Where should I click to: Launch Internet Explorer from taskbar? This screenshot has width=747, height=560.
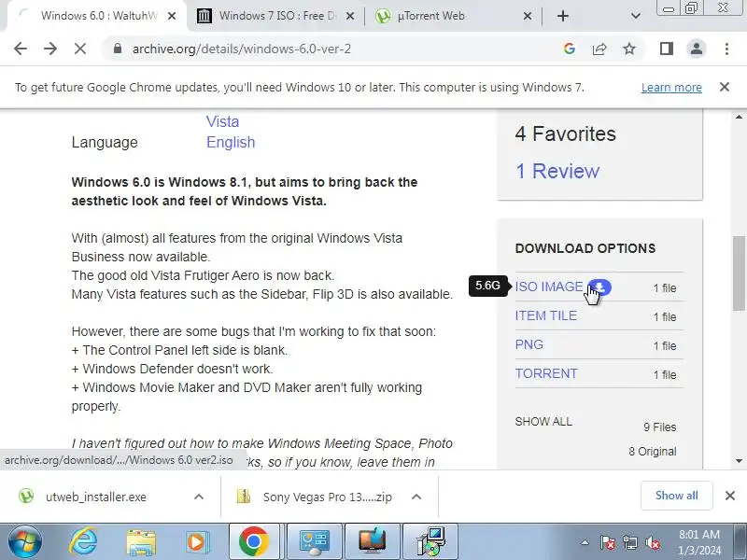tap(83, 542)
